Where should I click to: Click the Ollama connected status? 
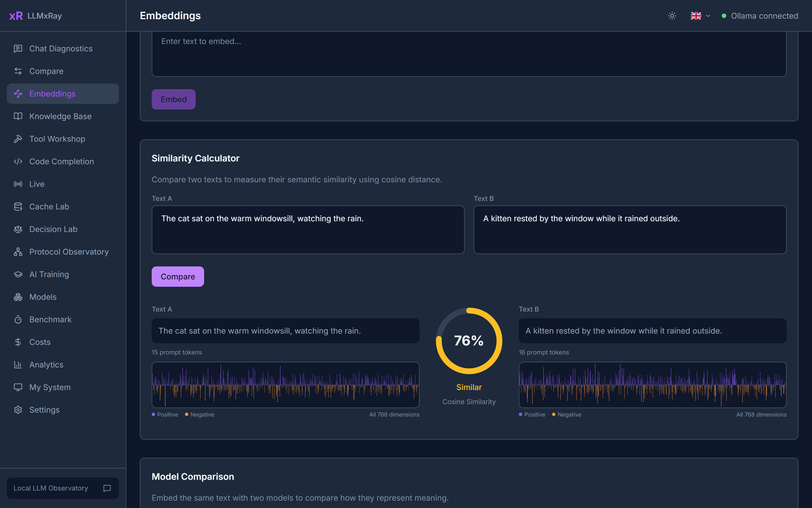tap(760, 16)
